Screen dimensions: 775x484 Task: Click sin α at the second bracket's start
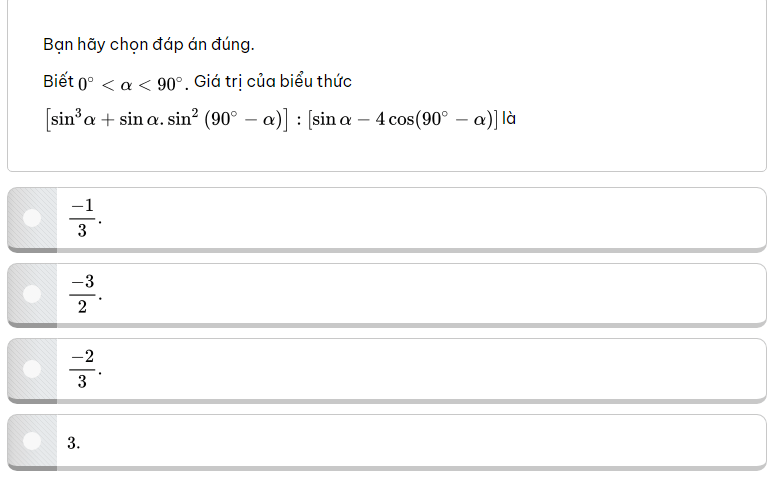[334, 121]
